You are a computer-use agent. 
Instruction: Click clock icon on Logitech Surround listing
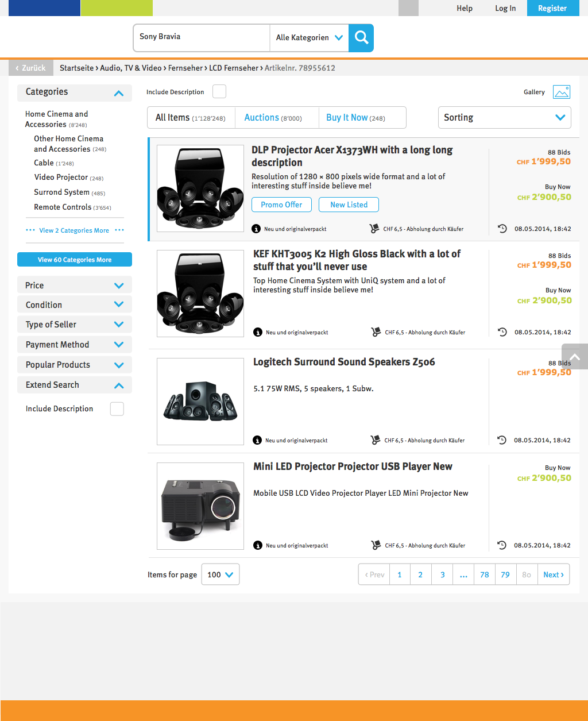click(x=502, y=440)
